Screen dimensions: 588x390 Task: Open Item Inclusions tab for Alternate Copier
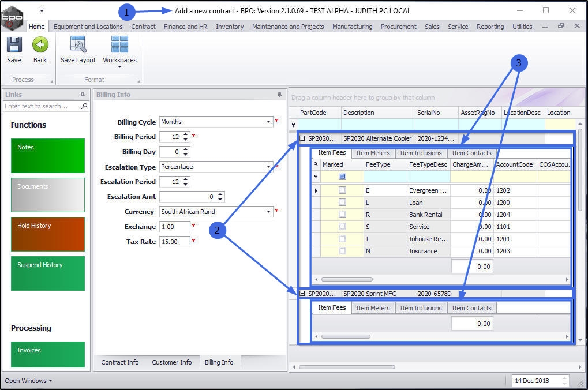coord(421,153)
